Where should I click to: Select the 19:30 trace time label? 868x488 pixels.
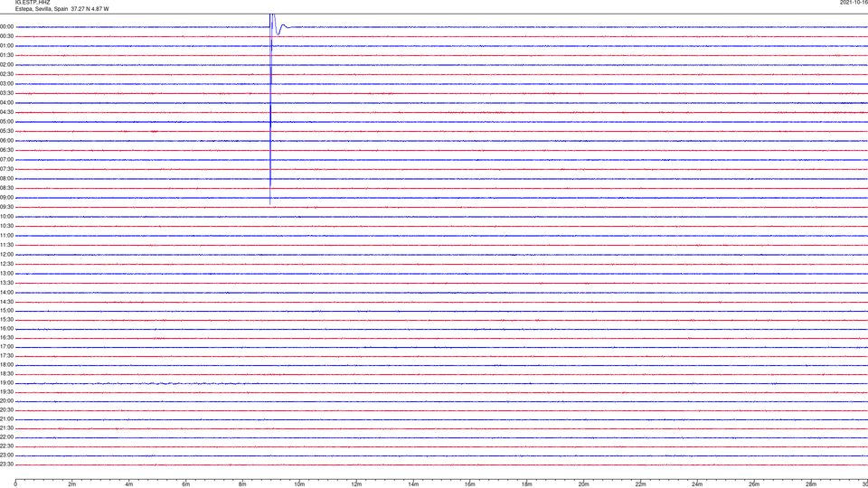pos(6,392)
